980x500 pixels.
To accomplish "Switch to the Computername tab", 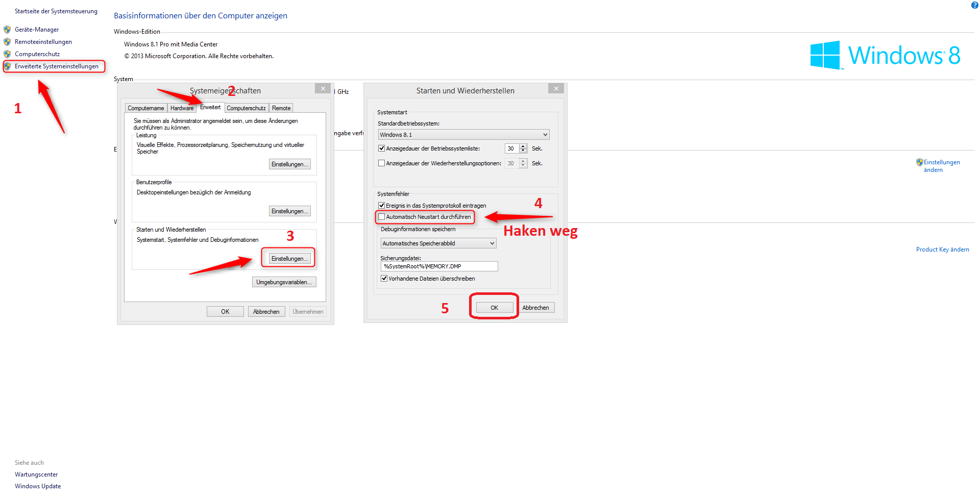I will (x=146, y=108).
